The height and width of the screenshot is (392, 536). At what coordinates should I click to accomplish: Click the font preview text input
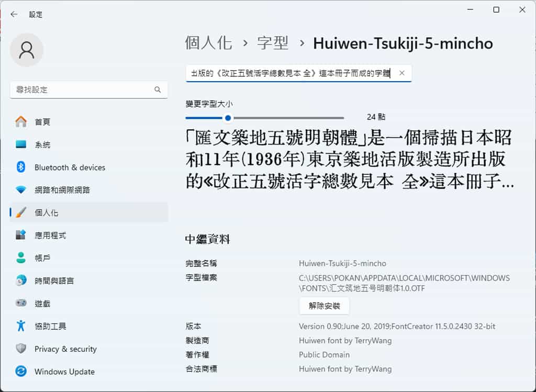[x=298, y=73]
